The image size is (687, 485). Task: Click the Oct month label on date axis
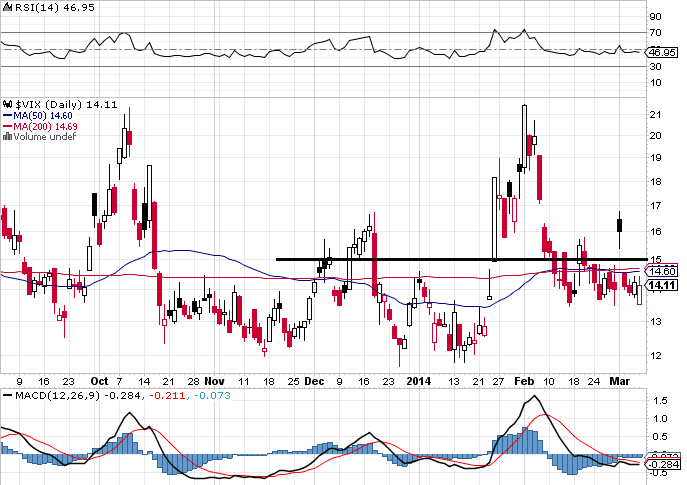point(99,381)
